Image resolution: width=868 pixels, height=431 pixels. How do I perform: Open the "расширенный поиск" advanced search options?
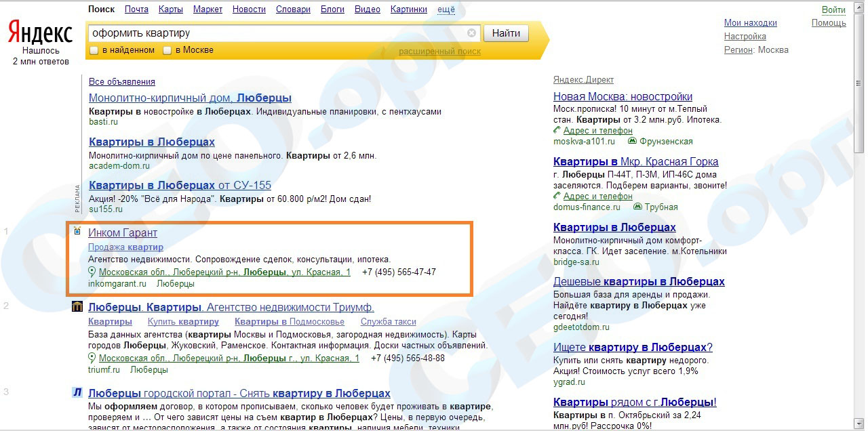439,52
